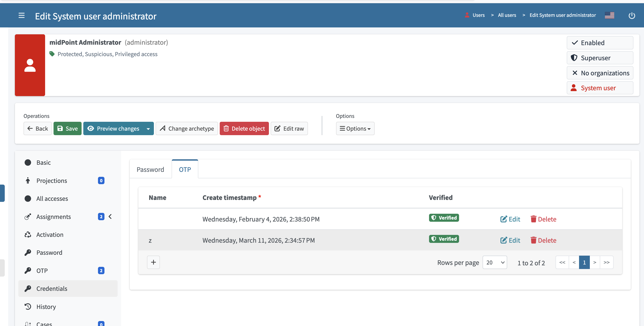The image size is (644, 326).
Task: Click the red user avatar image
Action: [30, 65]
